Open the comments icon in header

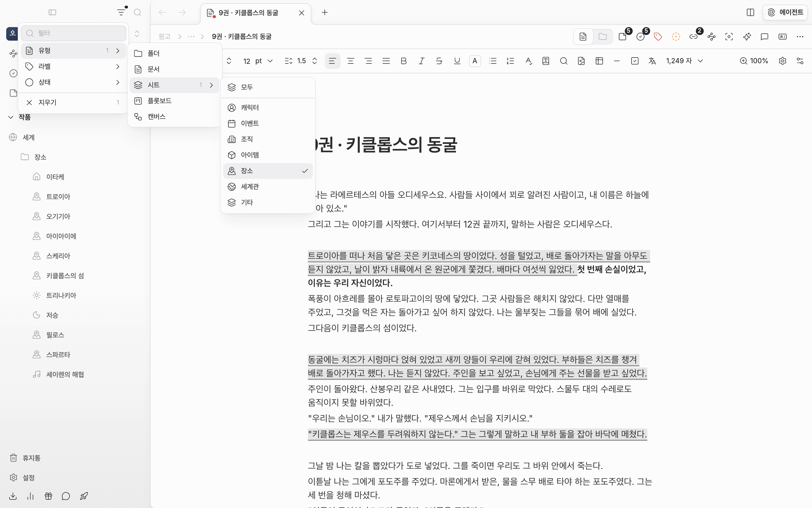point(764,37)
